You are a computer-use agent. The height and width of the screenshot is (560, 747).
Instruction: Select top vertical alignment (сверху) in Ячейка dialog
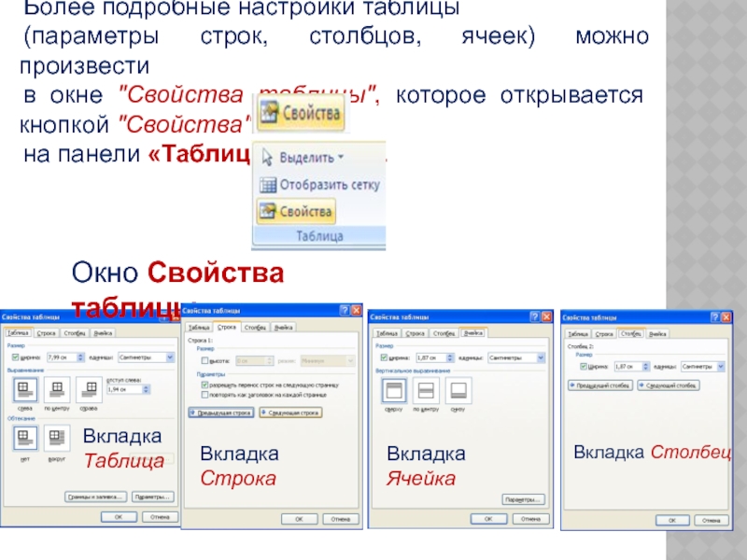point(394,390)
